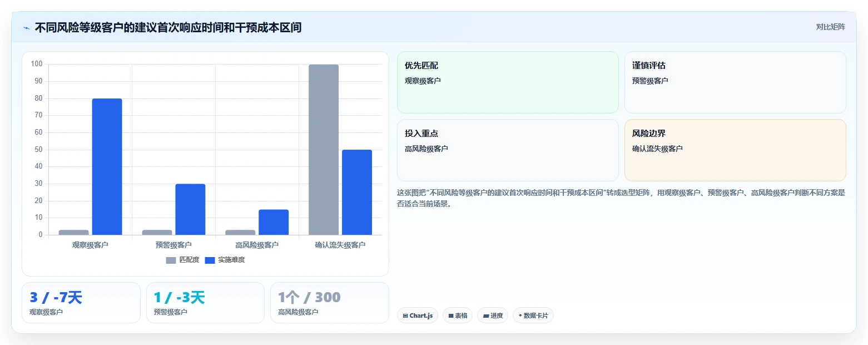
Task: Click the 匹配度 legend label
Action: (189, 260)
